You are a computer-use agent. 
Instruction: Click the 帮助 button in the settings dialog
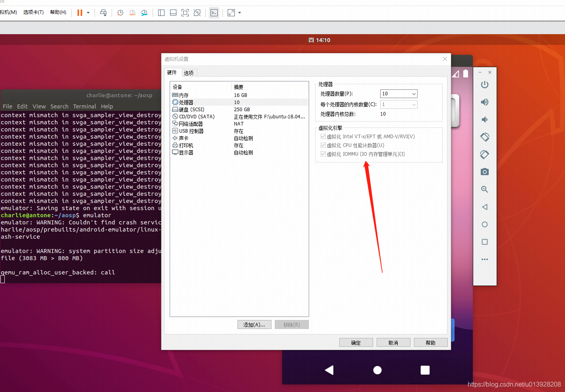click(431, 343)
